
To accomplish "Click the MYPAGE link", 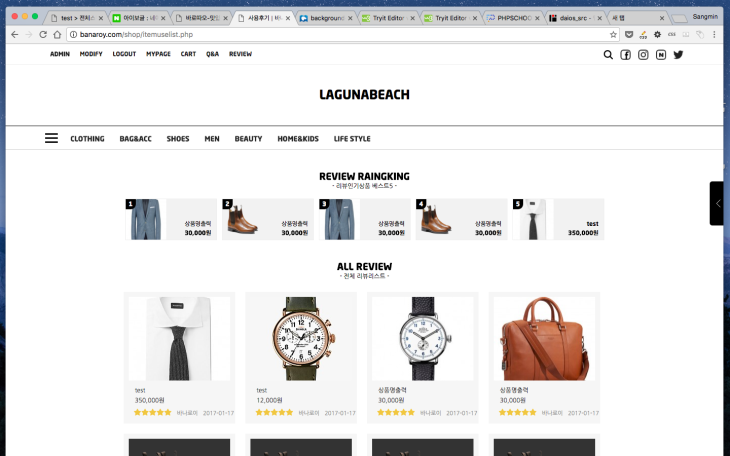I will (x=158, y=54).
